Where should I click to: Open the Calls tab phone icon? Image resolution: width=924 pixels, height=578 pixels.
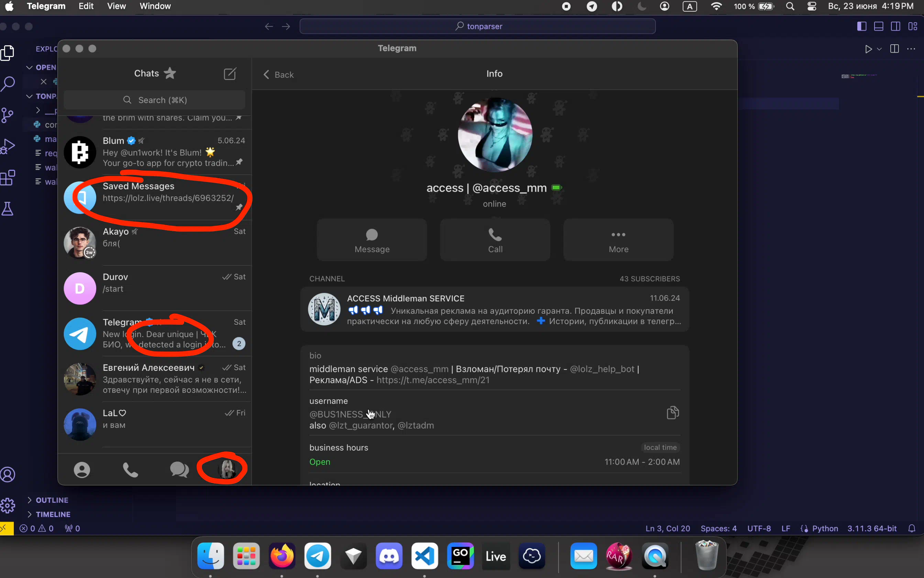point(130,470)
